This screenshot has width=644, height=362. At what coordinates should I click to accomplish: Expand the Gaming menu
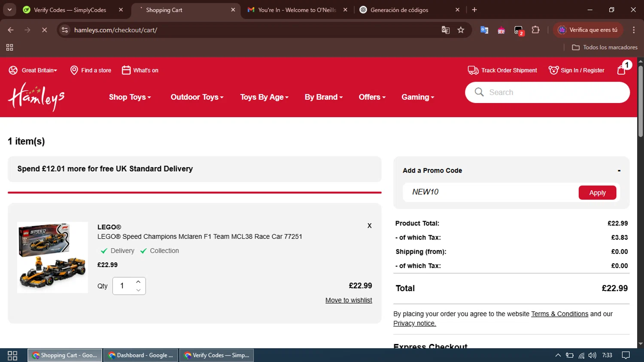coord(418,97)
